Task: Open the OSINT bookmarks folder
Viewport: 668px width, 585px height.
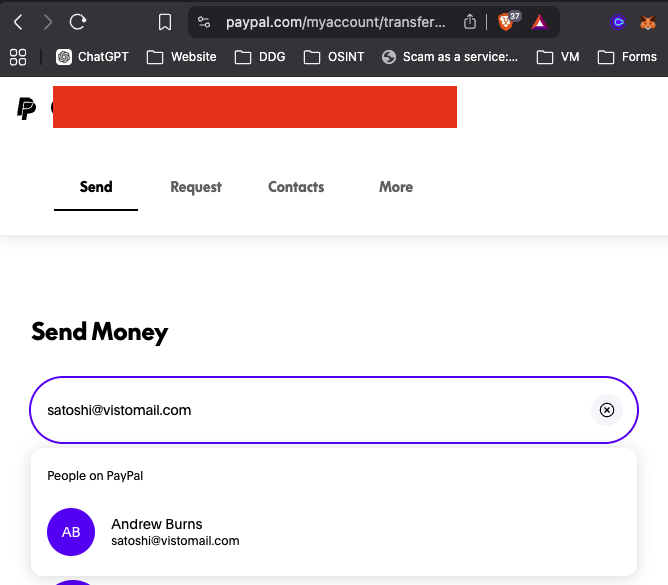Action: point(334,57)
